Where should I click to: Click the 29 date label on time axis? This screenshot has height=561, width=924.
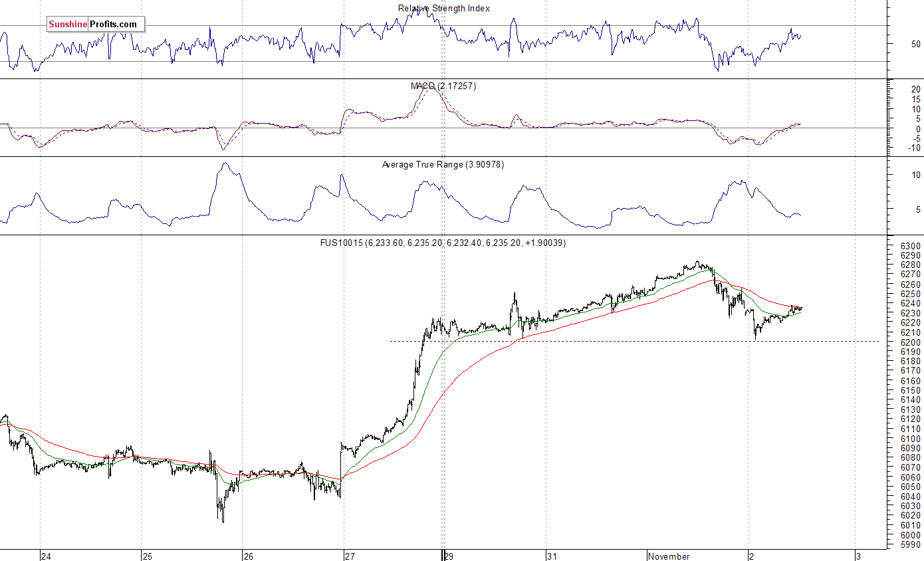(449, 556)
